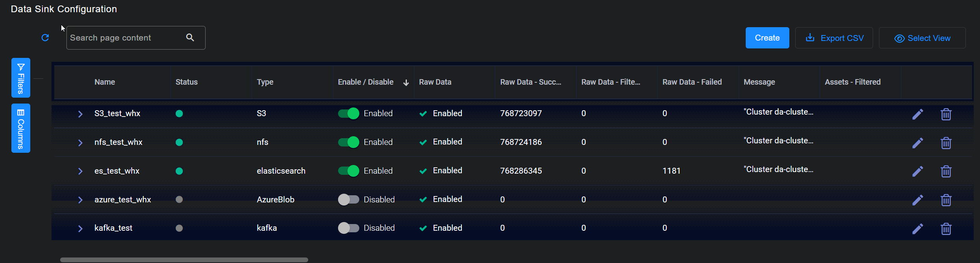Edit the S3_test_whx sink
This screenshot has width=980, height=263.
(917, 114)
